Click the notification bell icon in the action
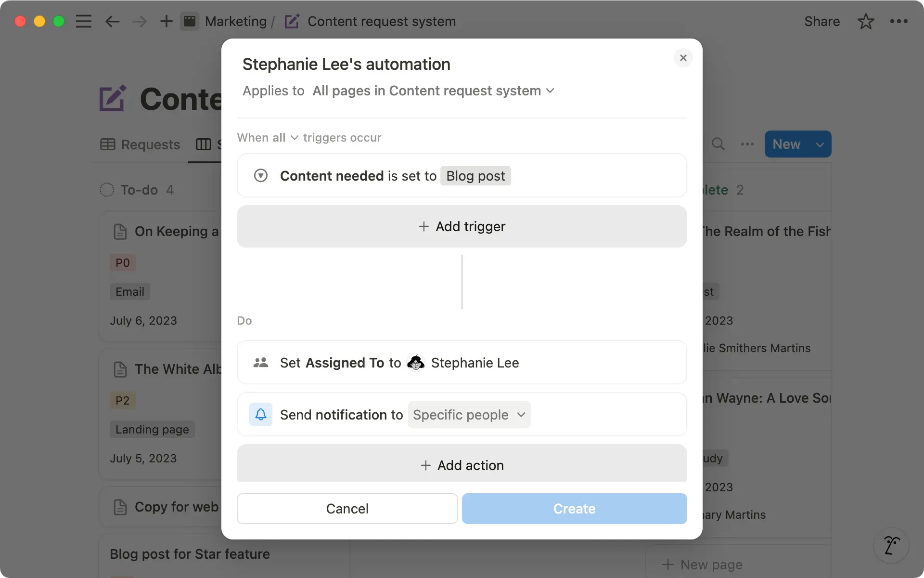Screen dimensions: 924x578 260,414
